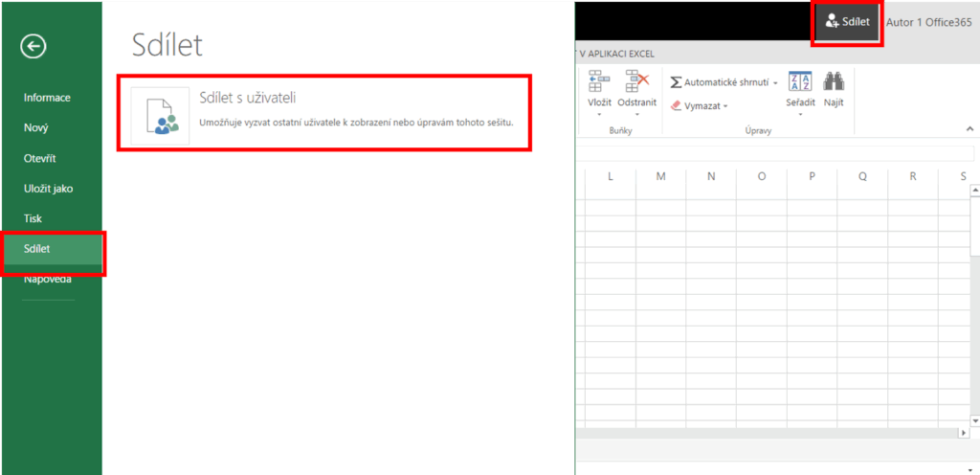Click the Seřadit sort icon

point(800,82)
